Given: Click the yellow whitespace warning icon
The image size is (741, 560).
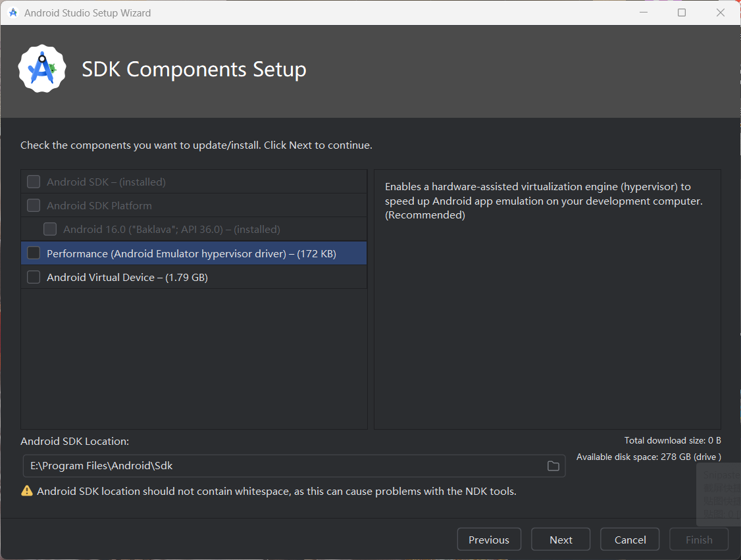Looking at the screenshot, I should pyautogui.click(x=27, y=491).
